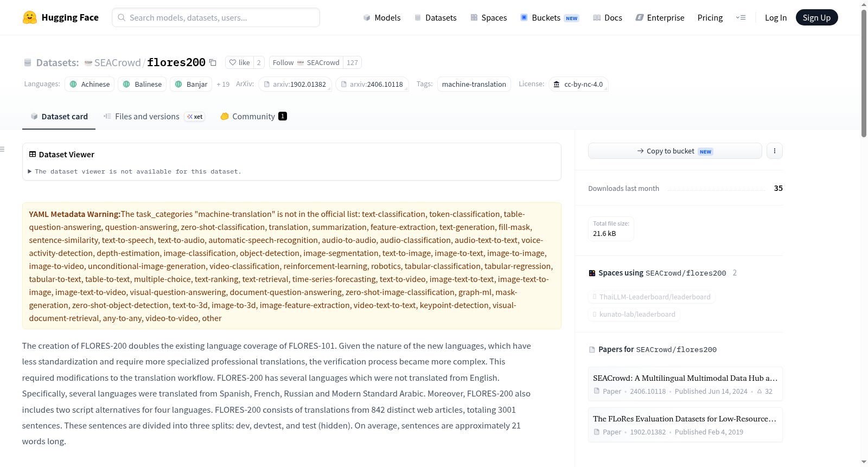Click the Hugging Face logo icon

(30, 17)
